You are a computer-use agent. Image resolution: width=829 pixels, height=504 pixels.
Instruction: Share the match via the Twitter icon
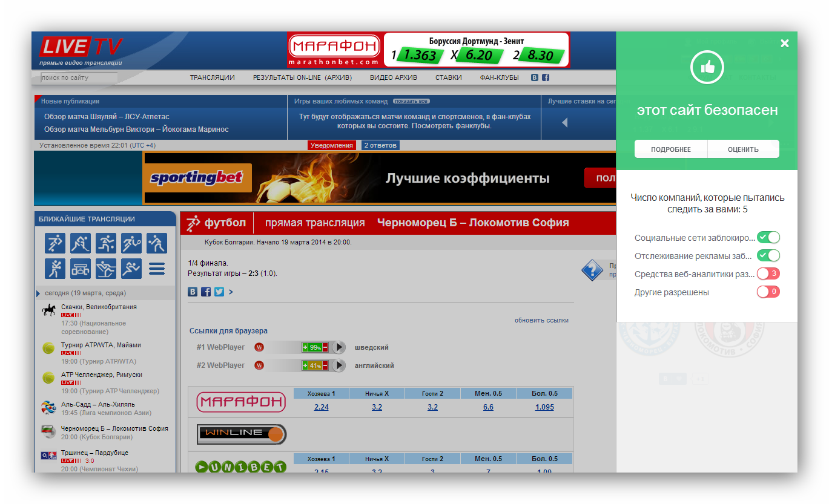tap(219, 292)
